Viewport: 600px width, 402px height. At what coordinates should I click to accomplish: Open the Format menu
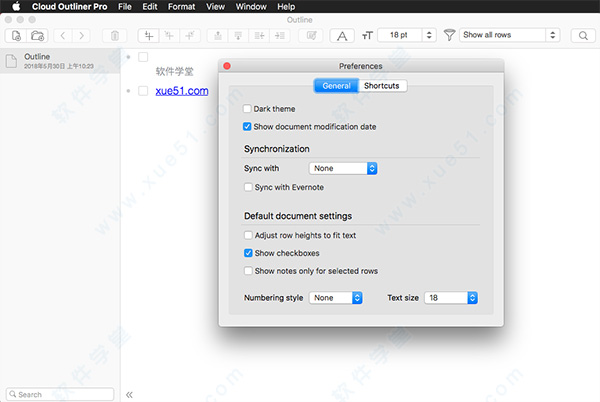(181, 7)
